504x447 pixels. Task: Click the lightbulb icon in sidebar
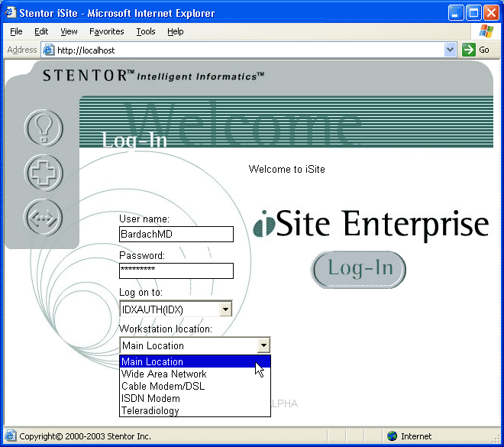pos(44,128)
